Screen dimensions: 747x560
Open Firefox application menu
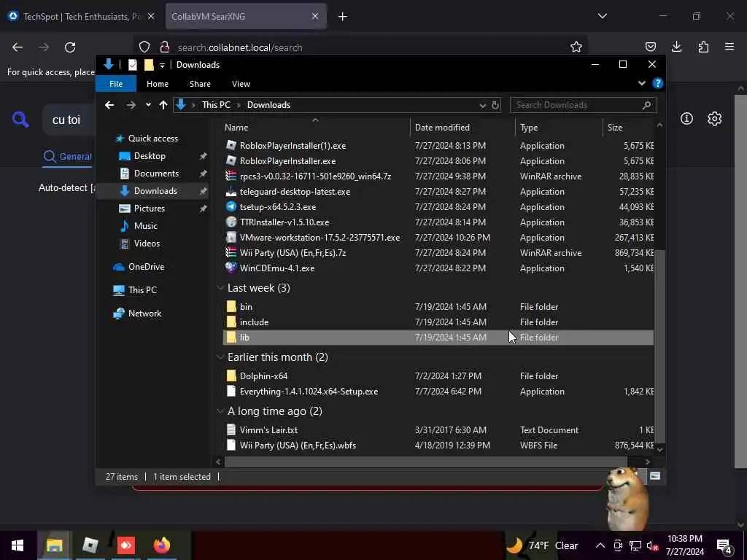(729, 47)
